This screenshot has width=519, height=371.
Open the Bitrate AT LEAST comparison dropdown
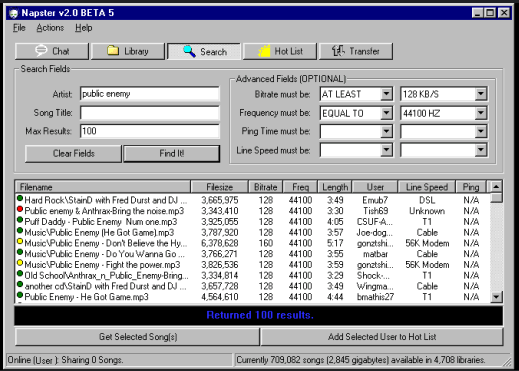[x=386, y=94]
